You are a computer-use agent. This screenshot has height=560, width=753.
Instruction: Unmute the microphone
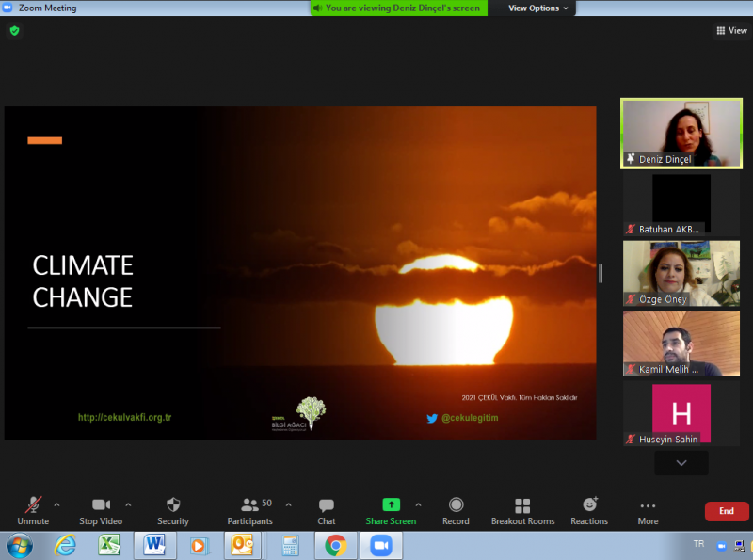[x=33, y=510]
